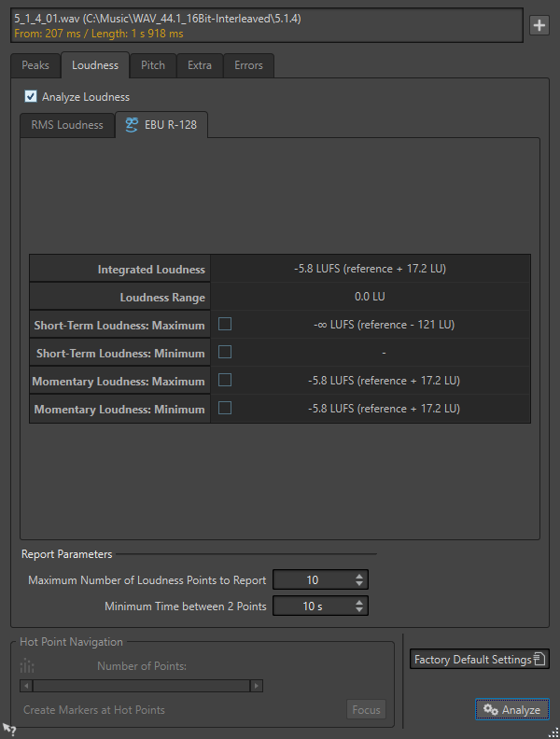Open the Pitch tab
The width and height of the screenshot is (560, 739).
point(153,65)
